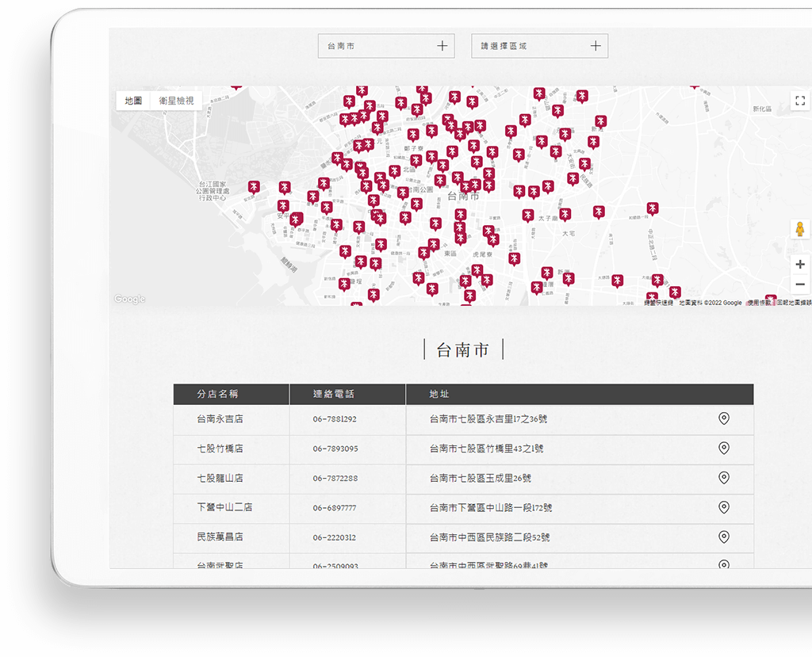The width and height of the screenshot is (812, 657).
Task: Select store name 七股竹橋店
Action: click(x=220, y=449)
